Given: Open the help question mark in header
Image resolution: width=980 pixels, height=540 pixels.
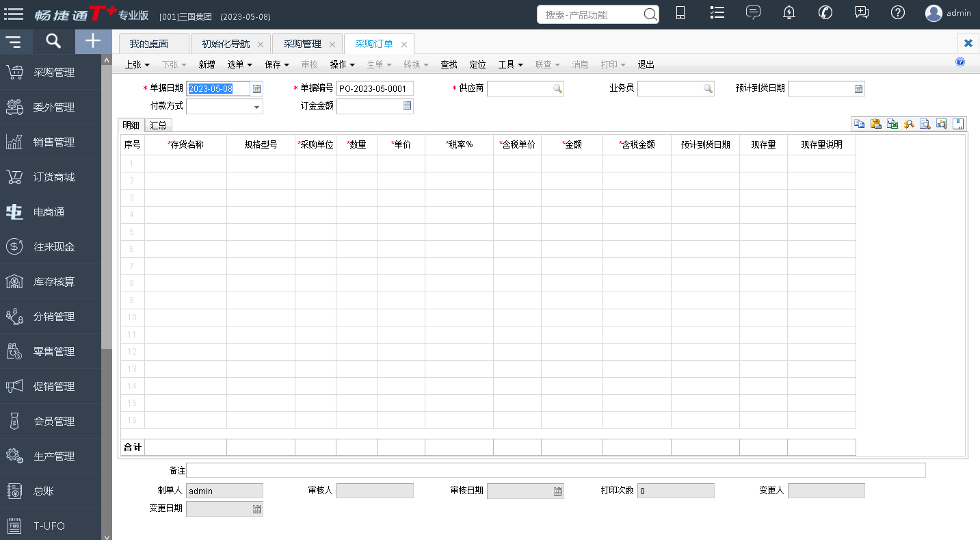Looking at the screenshot, I should point(898,12).
